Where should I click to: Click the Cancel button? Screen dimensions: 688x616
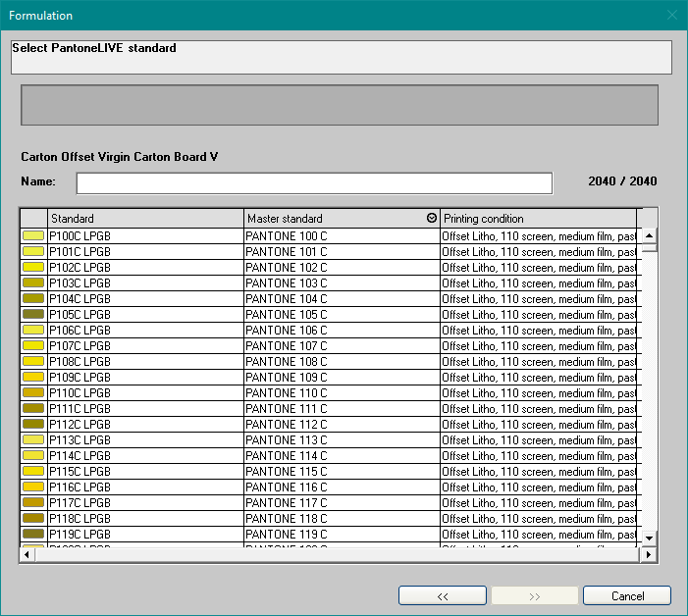click(627, 595)
